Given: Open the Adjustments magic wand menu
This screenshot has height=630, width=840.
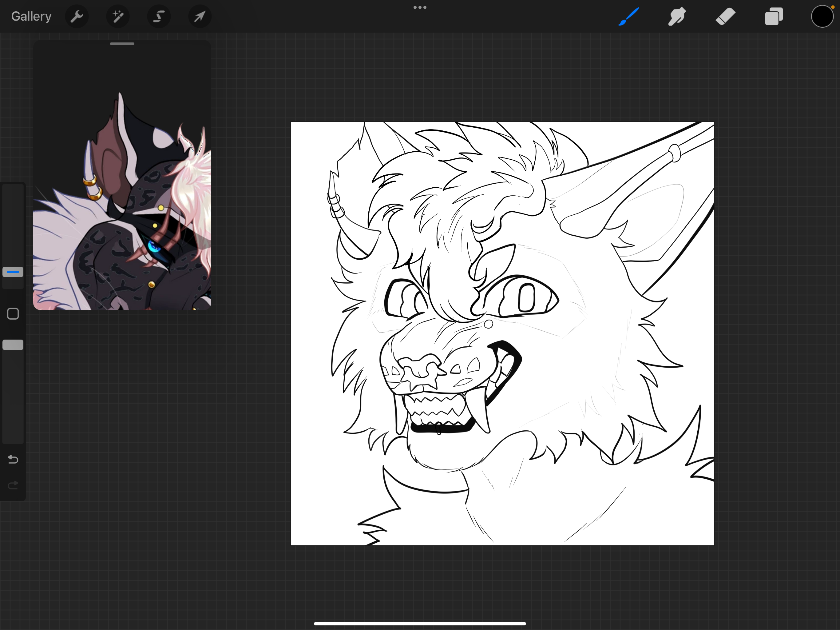Looking at the screenshot, I should point(118,16).
